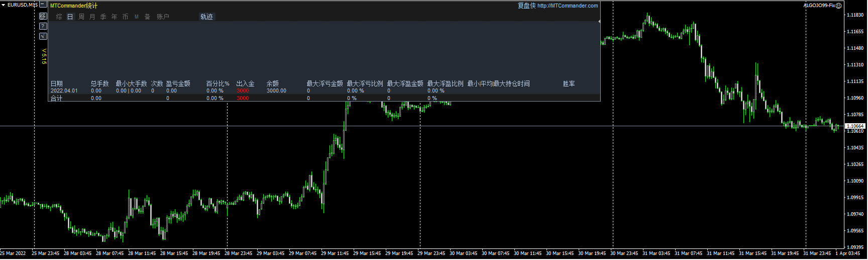
Task: Click the 最小|平均|最大持仓时间 header
Action: pos(498,83)
